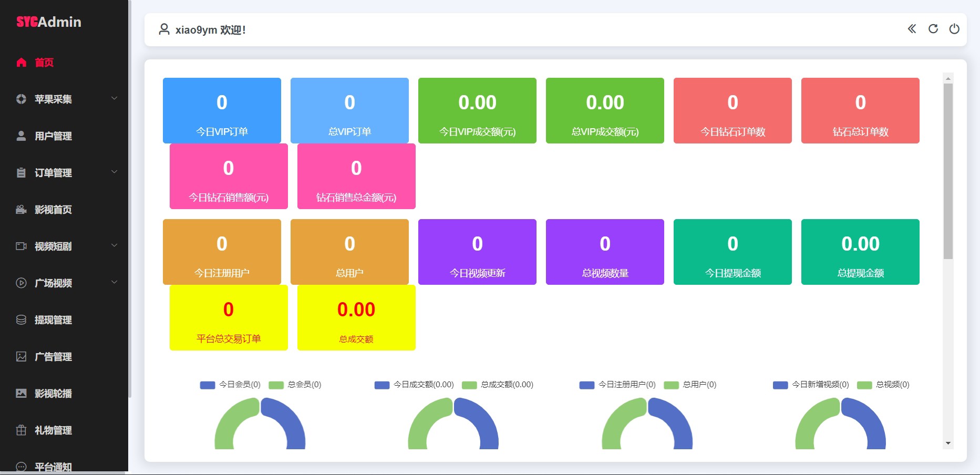Click the 今日VIP订单 stat card
The image size is (980, 475).
click(x=222, y=110)
